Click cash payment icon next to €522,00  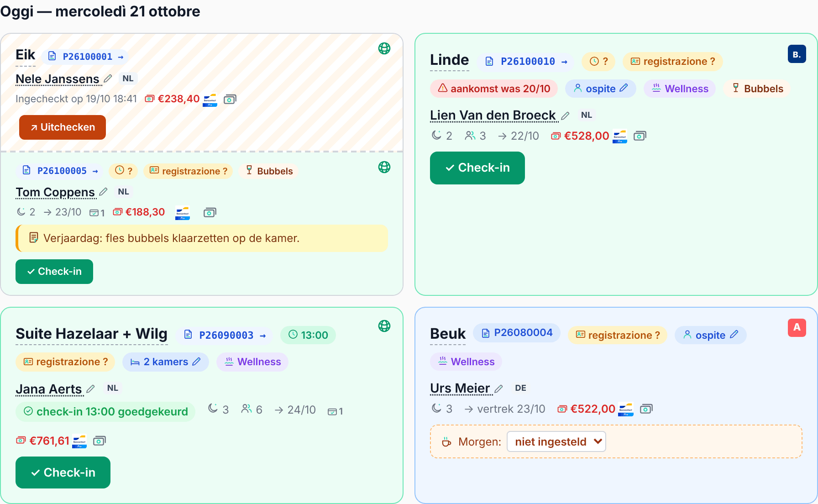646,409
